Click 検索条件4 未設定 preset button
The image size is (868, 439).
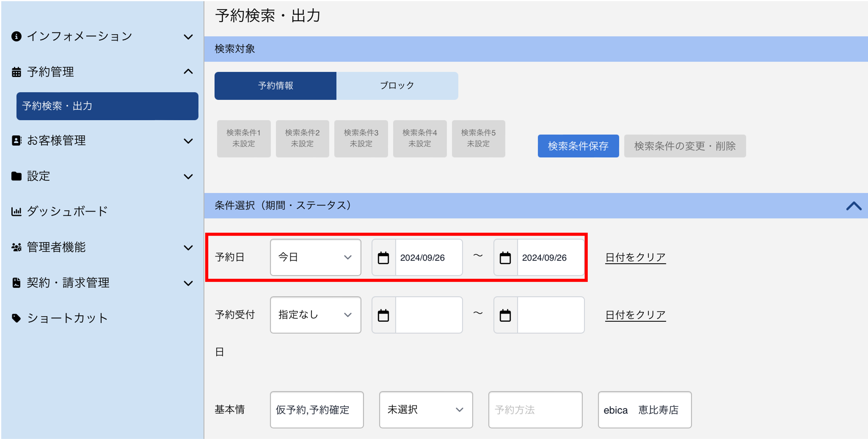tap(420, 139)
